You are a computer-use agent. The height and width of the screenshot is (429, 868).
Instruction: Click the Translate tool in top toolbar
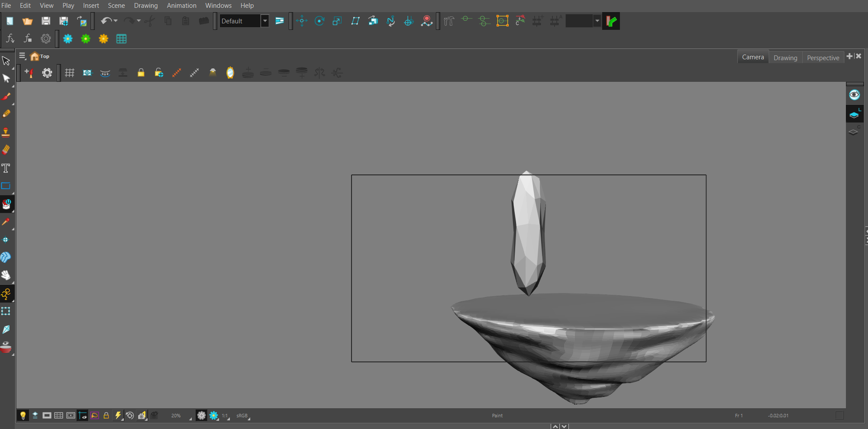(x=302, y=21)
